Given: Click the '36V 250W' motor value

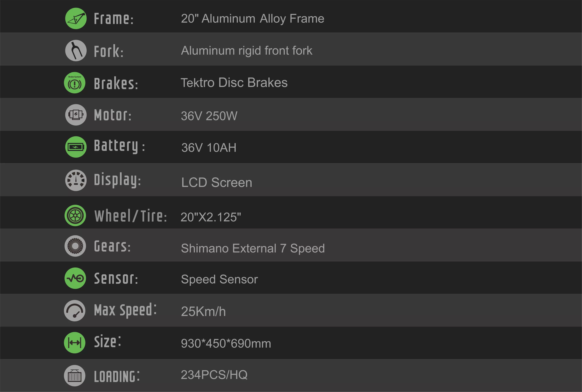Looking at the screenshot, I should 209,116.
